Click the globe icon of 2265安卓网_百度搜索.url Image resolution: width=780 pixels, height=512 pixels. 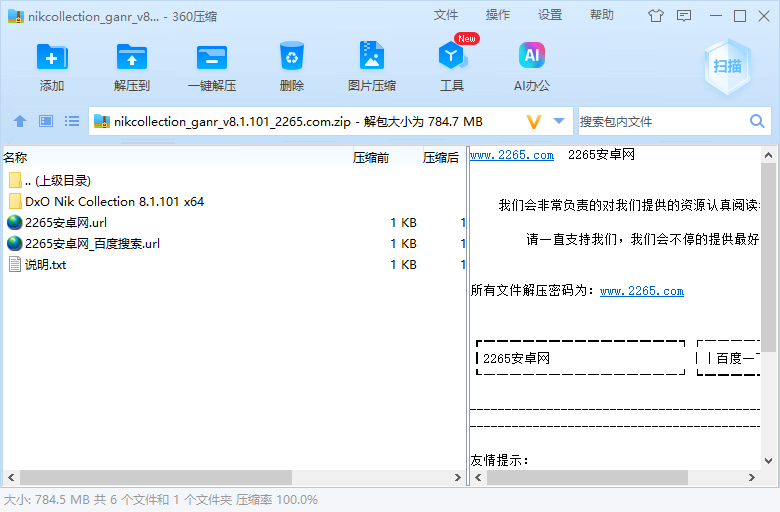pos(15,243)
